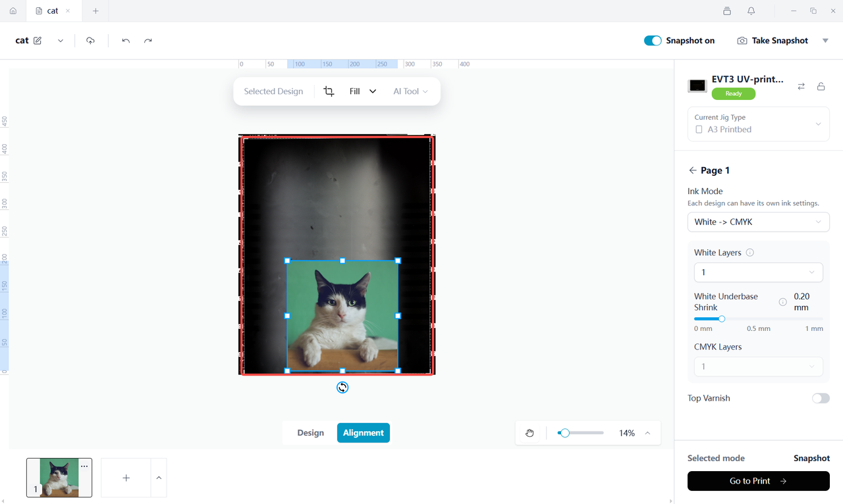
Task: Click the green Ready status badge
Action: tap(734, 93)
